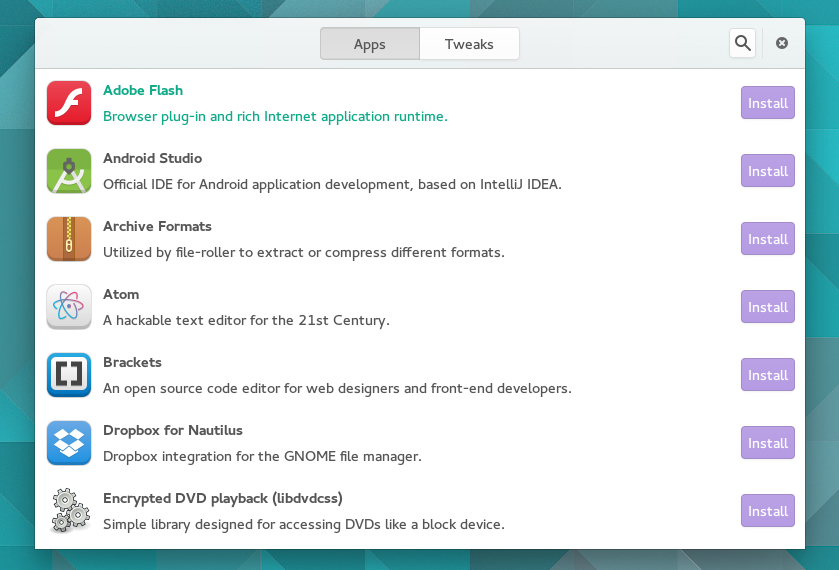This screenshot has height=570, width=839.
Task: Install Adobe Flash
Action: coord(768,103)
